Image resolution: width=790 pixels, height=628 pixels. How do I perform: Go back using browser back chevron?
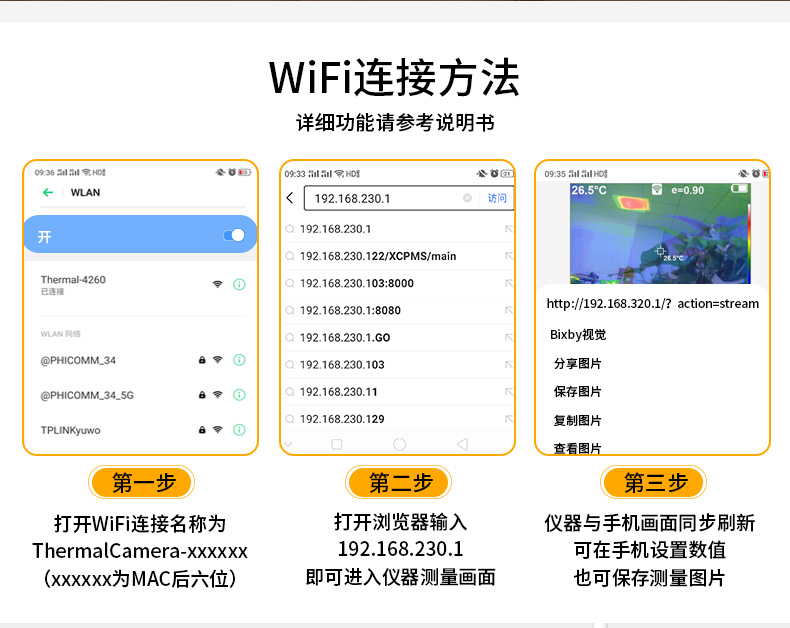(290, 198)
